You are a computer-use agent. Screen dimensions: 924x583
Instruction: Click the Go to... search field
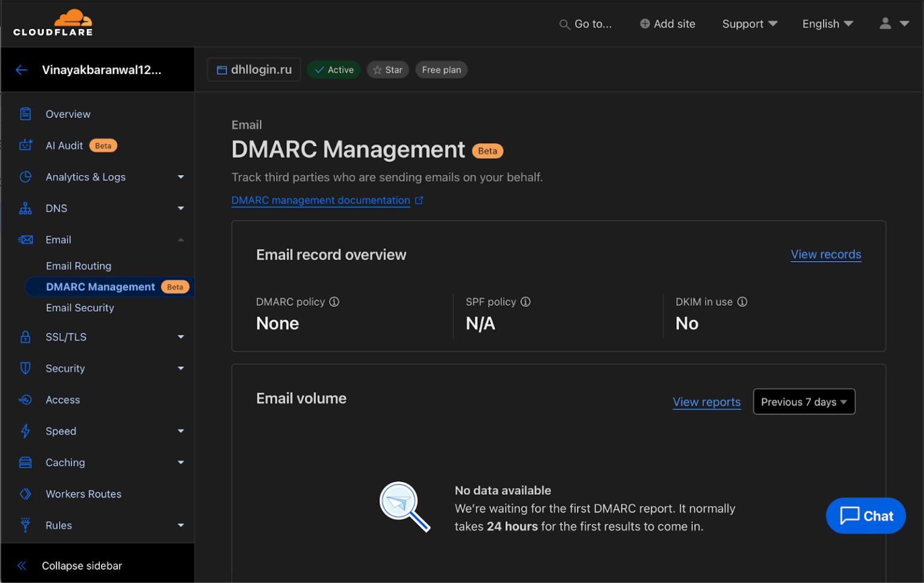click(585, 23)
